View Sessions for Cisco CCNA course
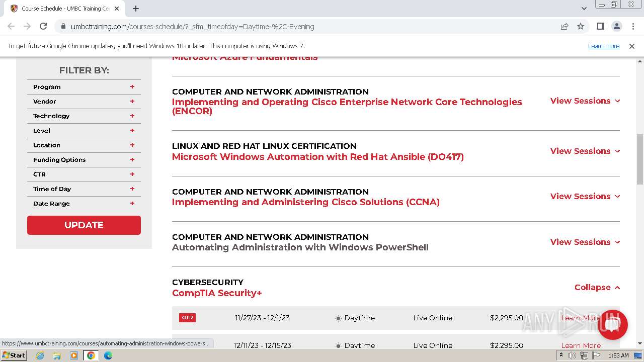 (585, 197)
